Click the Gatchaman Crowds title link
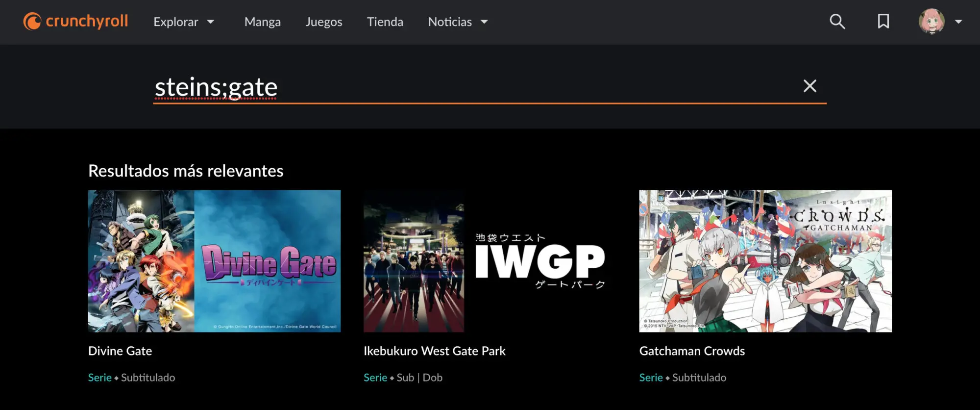The image size is (980, 410). point(692,351)
